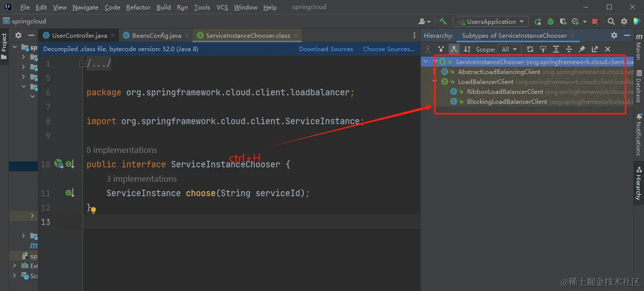Open the VCS menu

pos(222,7)
